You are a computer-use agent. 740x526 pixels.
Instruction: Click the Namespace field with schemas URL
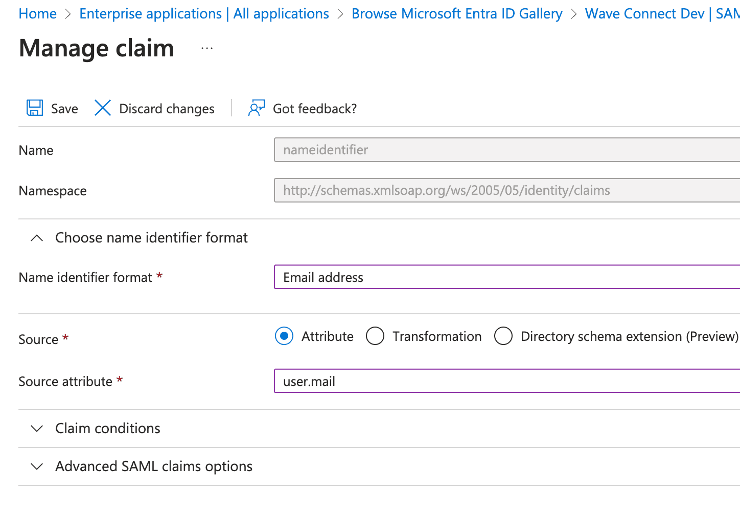(x=507, y=190)
